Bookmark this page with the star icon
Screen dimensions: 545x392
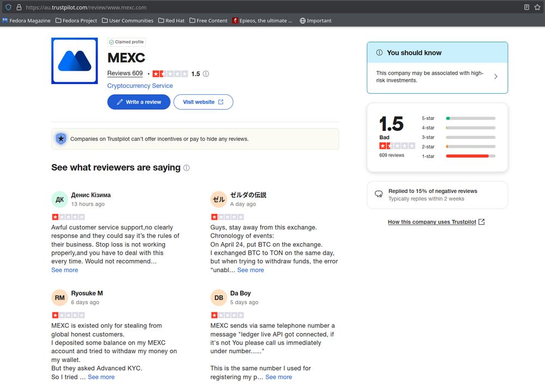point(537,7)
